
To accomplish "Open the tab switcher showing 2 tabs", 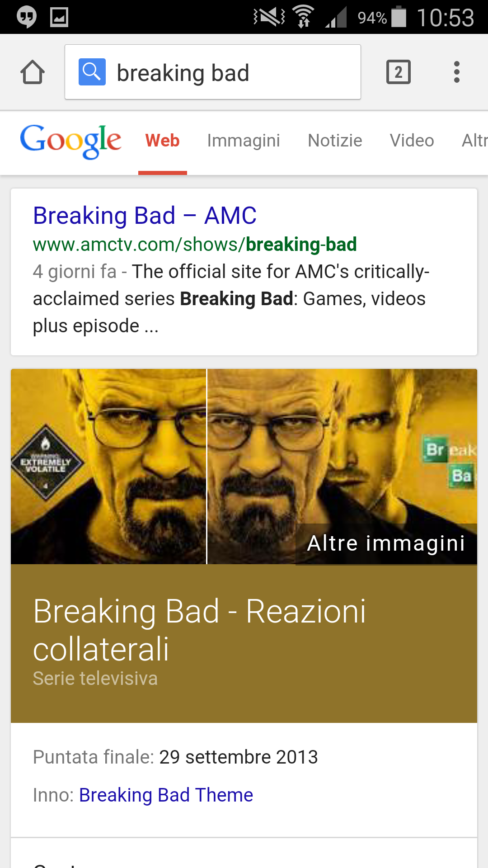I will [398, 72].
